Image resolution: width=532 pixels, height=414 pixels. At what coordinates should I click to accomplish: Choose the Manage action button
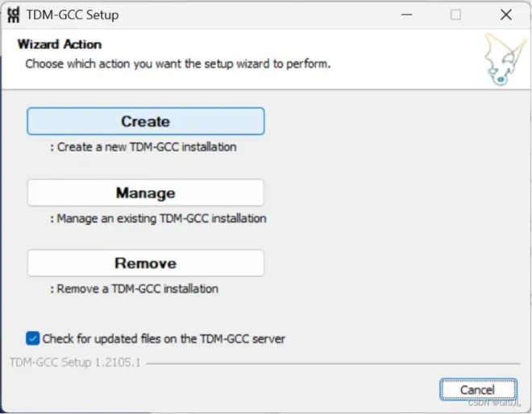tap(146, 193)
